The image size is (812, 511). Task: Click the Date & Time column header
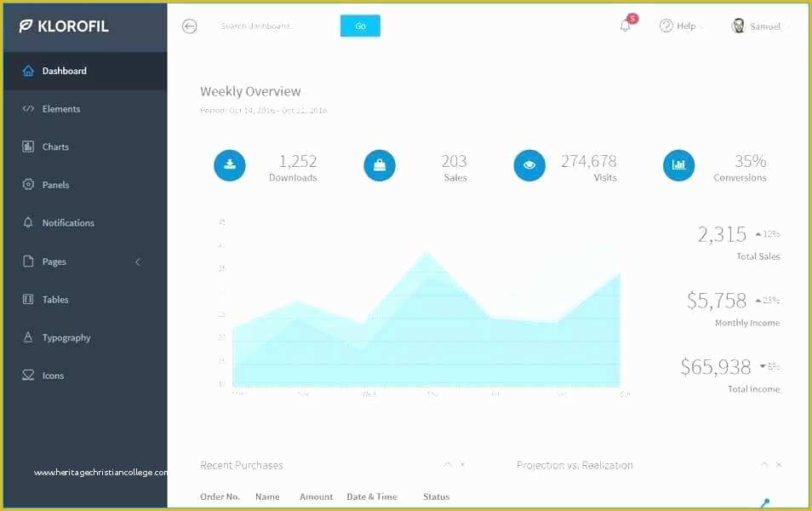372,497
